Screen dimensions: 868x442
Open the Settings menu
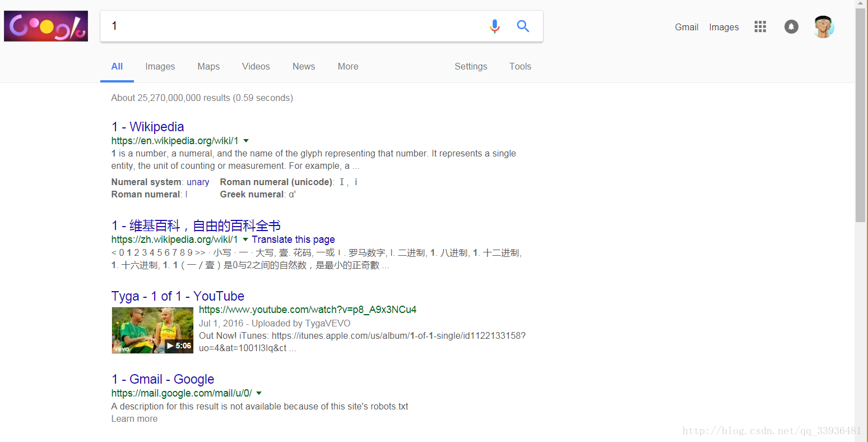click(471, 66)
